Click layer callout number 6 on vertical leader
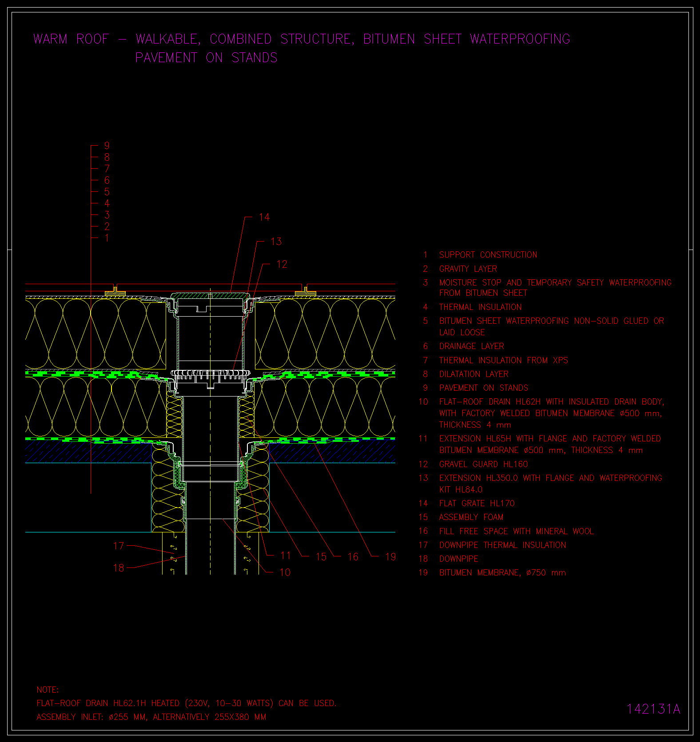700x742 pixels. (107, 180)
